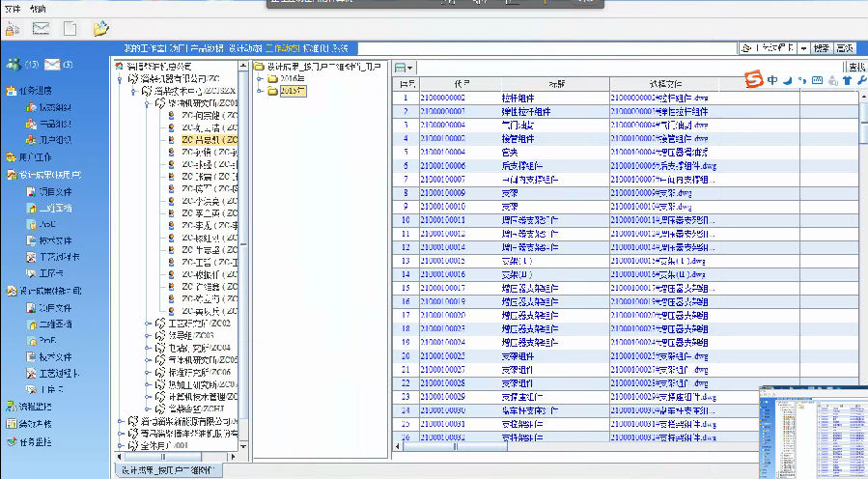Click the 高级 advanced search button
868x479 pixels.
coord(845,47)
